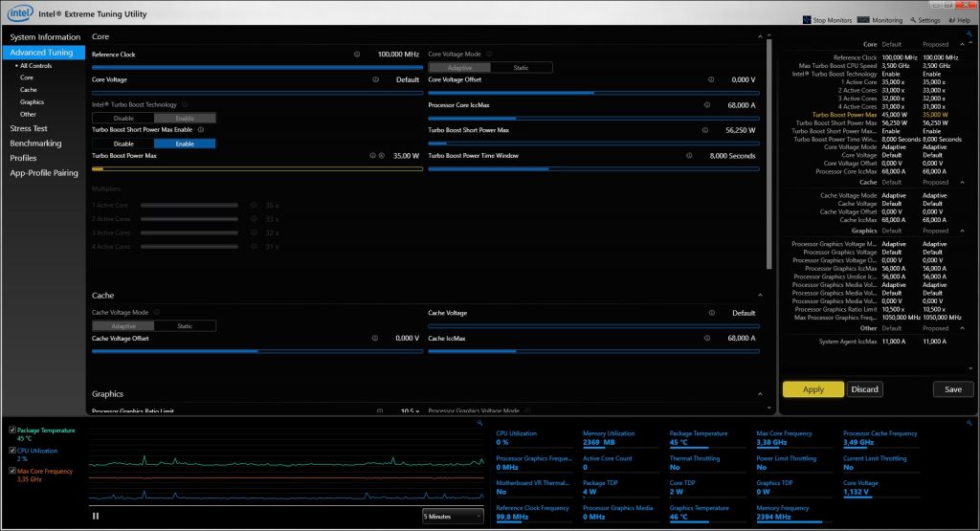Open the Help icon

(x=952, y=20)
